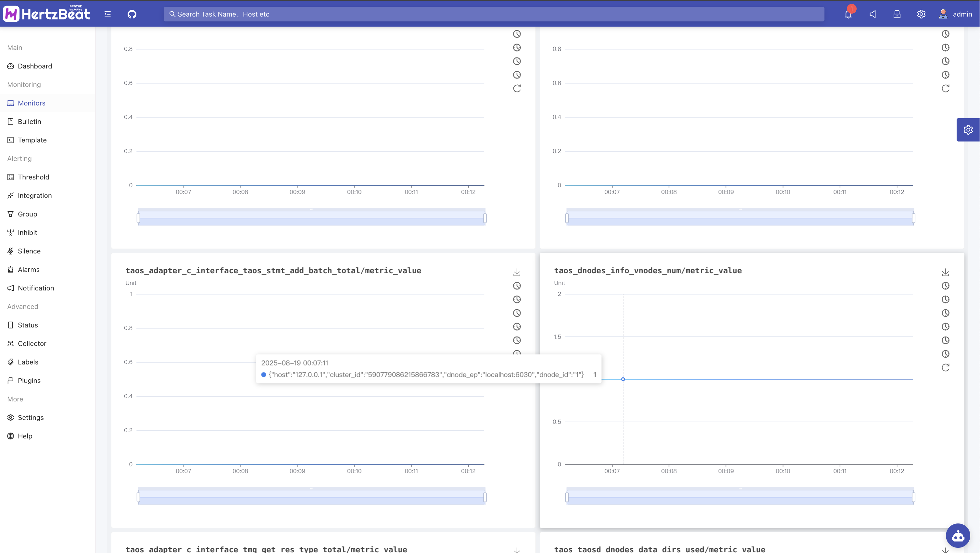Download taos_stmt_add_batch_total chart data
Screen dimensions: 980x553
click(517, 272)
